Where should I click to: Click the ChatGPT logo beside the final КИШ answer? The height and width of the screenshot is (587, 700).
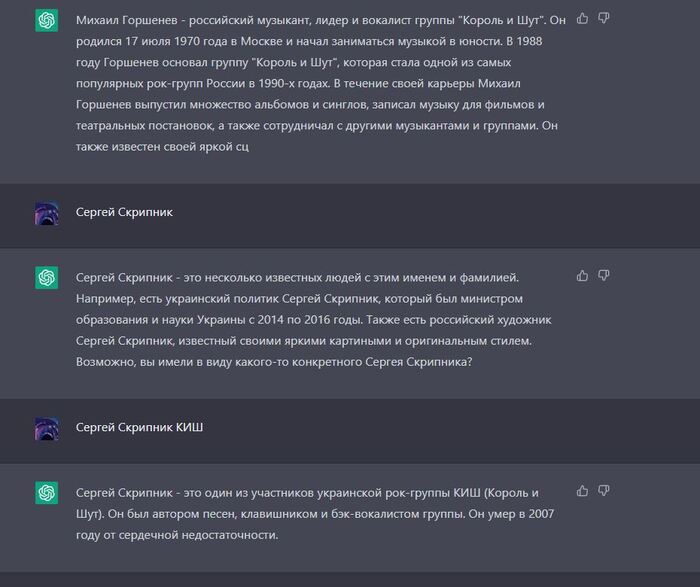point(46,493)
